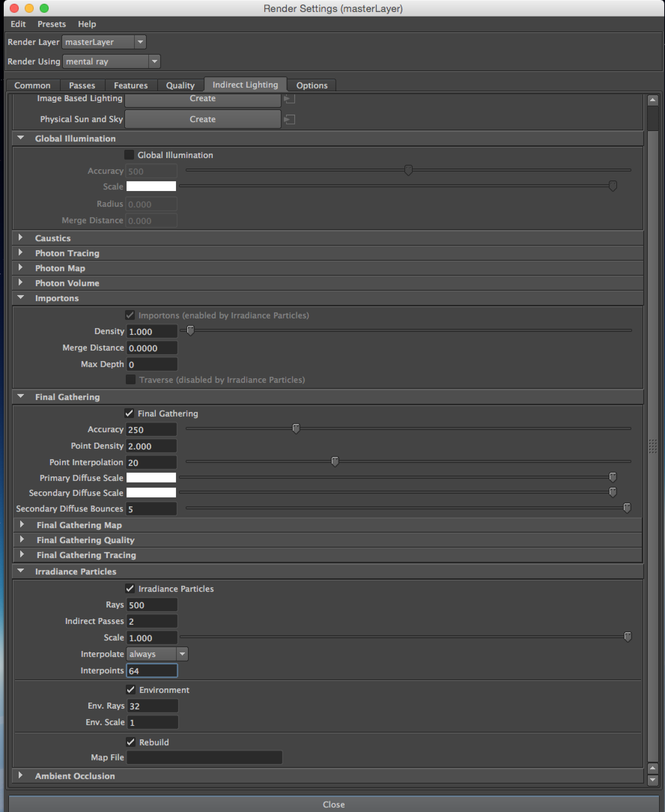Viewport: 665px width, 812px height.
Task: Expand the Caustics section
Action: coord(21,237)
